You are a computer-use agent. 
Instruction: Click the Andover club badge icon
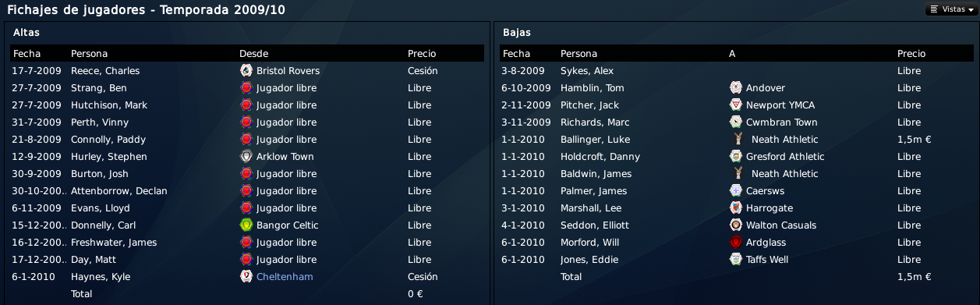pyautogui.click(x=736, y=88)
